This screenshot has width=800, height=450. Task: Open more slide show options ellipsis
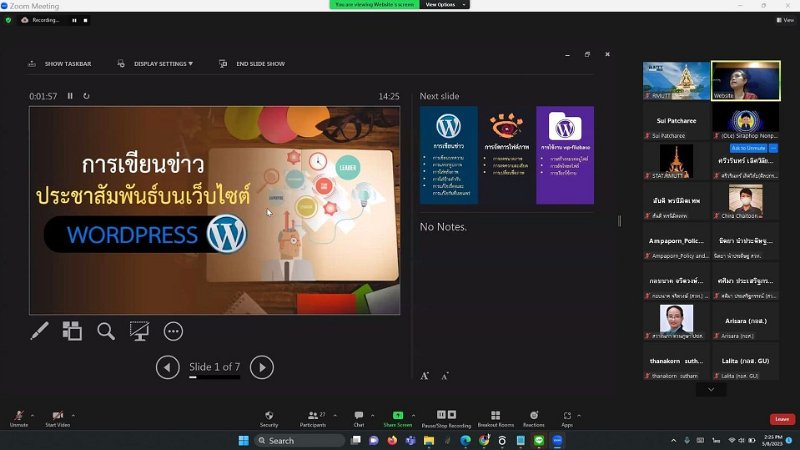point(173,332)
